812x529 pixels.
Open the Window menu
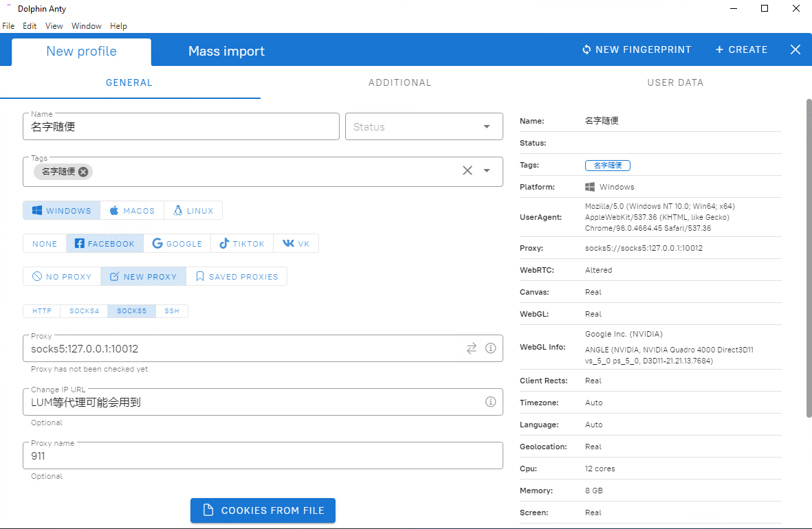(87, 26)
